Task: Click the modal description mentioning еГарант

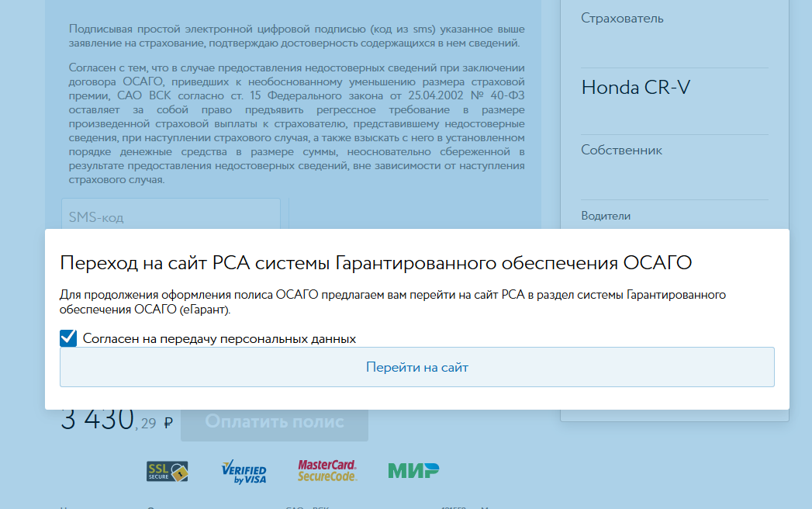Action: coord(392,303)
